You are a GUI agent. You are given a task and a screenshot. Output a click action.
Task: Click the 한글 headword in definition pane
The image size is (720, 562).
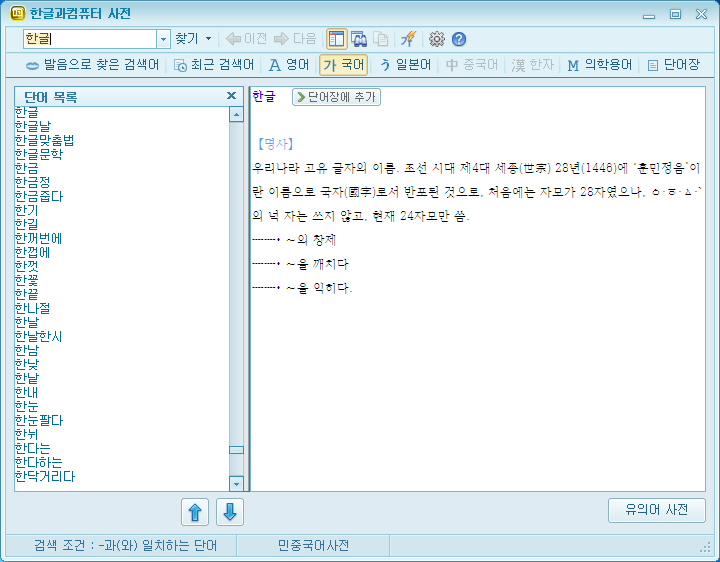264,96
